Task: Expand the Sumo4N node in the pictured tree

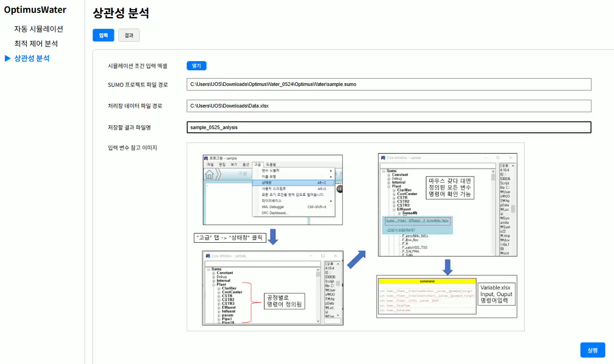Action: (399, 213)
